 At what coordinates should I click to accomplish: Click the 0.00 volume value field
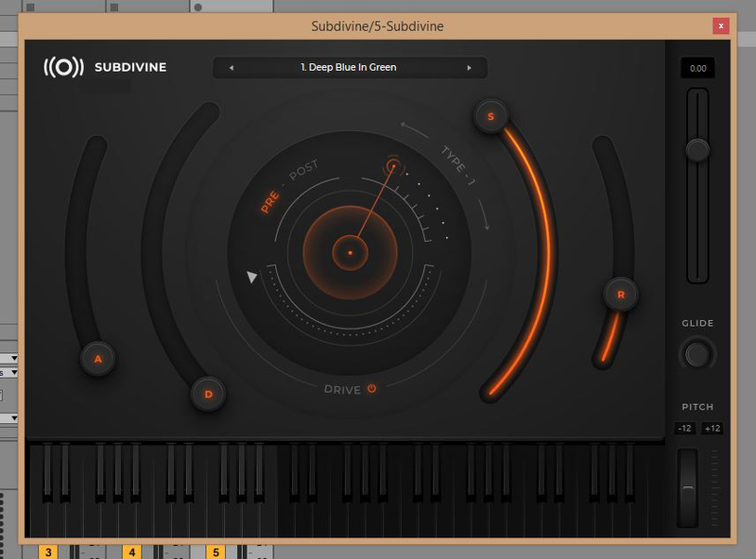pos(697,68)
